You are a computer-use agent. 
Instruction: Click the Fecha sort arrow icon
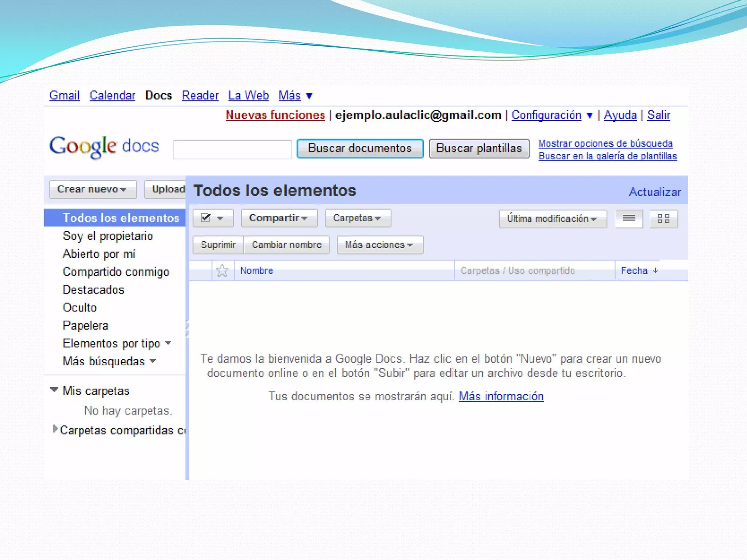pos(655,271)
